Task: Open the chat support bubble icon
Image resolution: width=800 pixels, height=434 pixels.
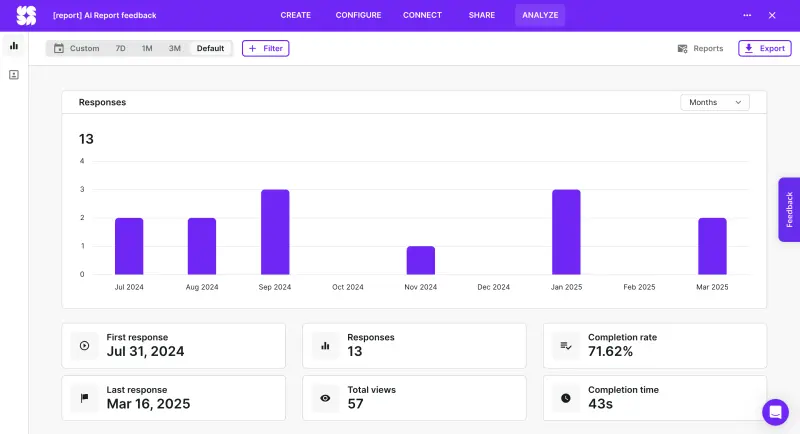Action: pyautogui.click(x=776, y=412)
